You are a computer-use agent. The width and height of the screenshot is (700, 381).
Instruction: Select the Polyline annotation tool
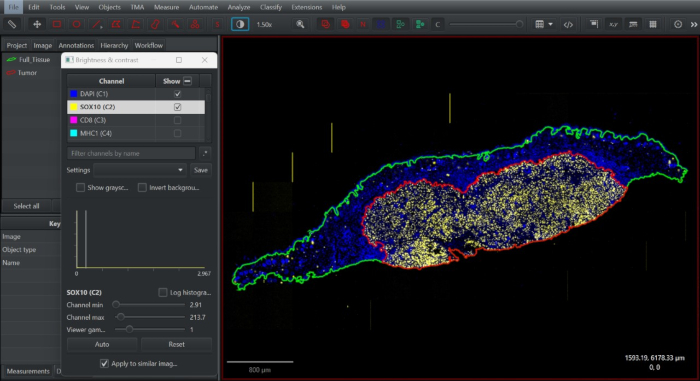coord(136,24)
